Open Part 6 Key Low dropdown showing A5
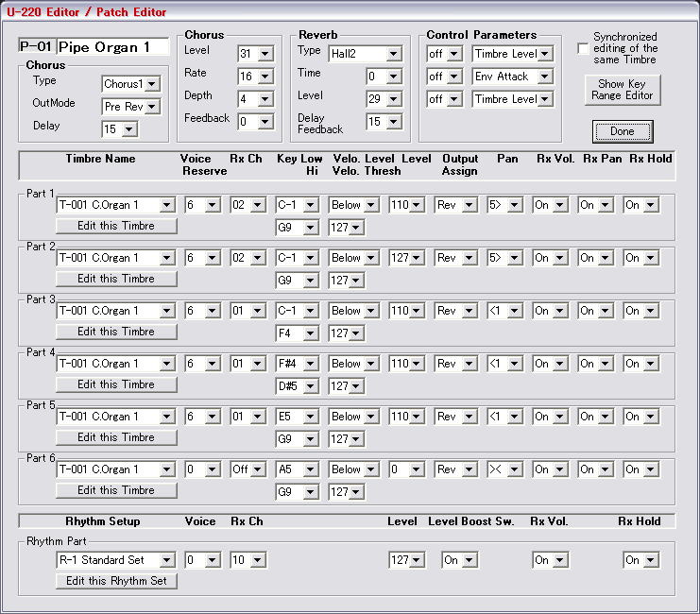 297,469
